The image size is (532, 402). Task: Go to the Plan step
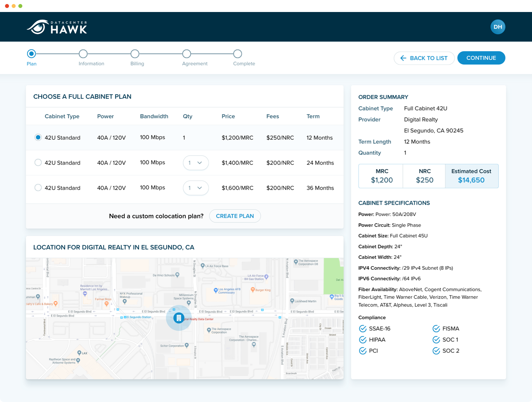click(31, 54)
